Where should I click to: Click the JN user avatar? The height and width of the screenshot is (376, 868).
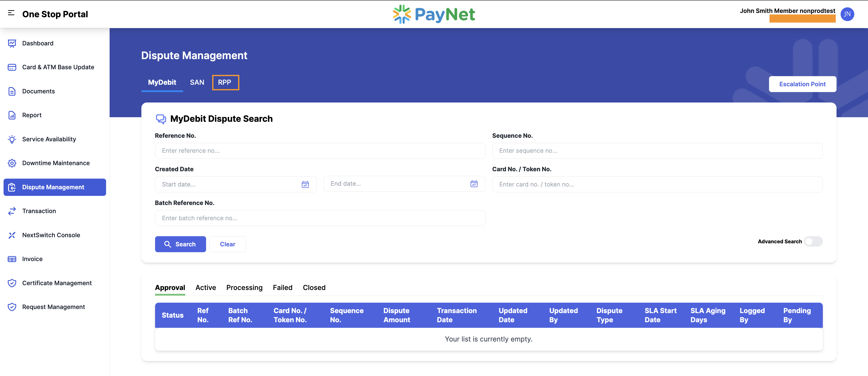[x=847, y=14]
